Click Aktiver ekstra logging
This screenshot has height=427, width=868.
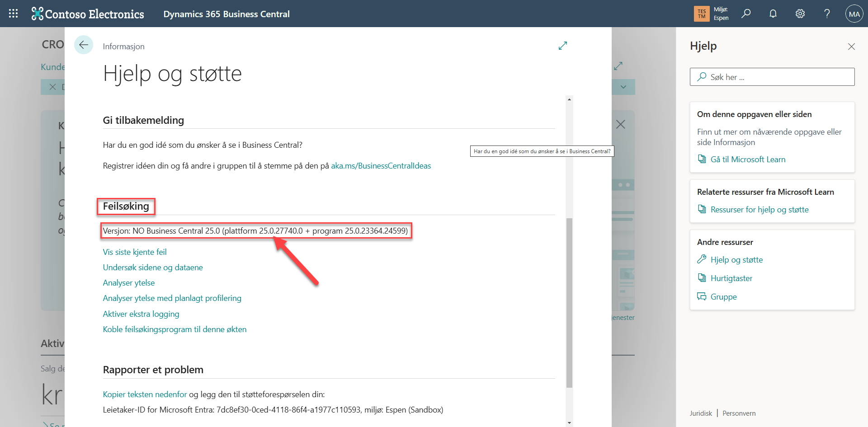pyautogui.click(x=141, y=314)
